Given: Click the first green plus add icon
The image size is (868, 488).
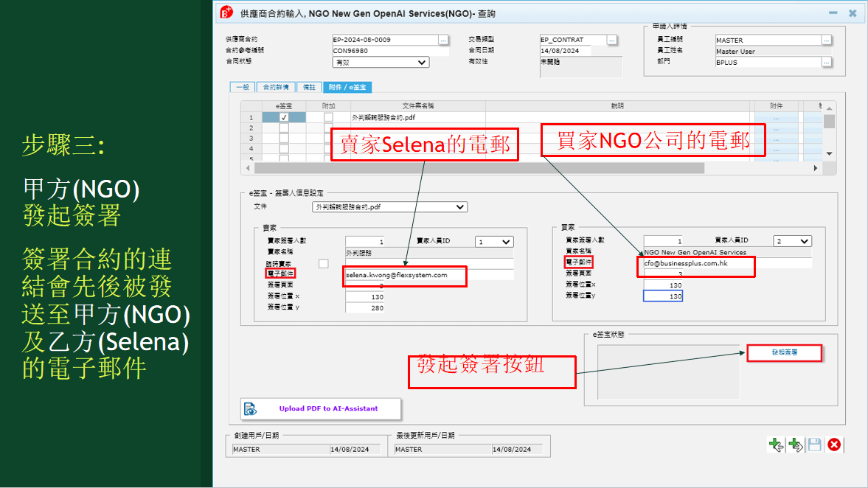Looking at the screenshot, I should 775,445.
